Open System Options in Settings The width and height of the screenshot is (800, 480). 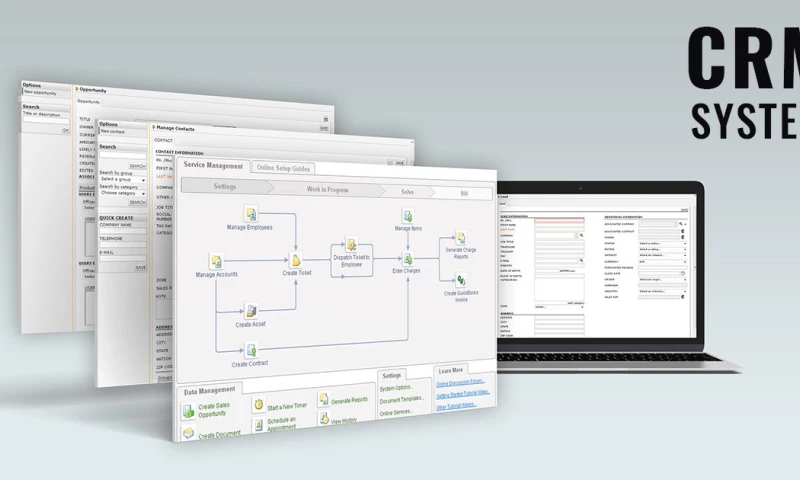pyautogui.click(x=396, y=388)
